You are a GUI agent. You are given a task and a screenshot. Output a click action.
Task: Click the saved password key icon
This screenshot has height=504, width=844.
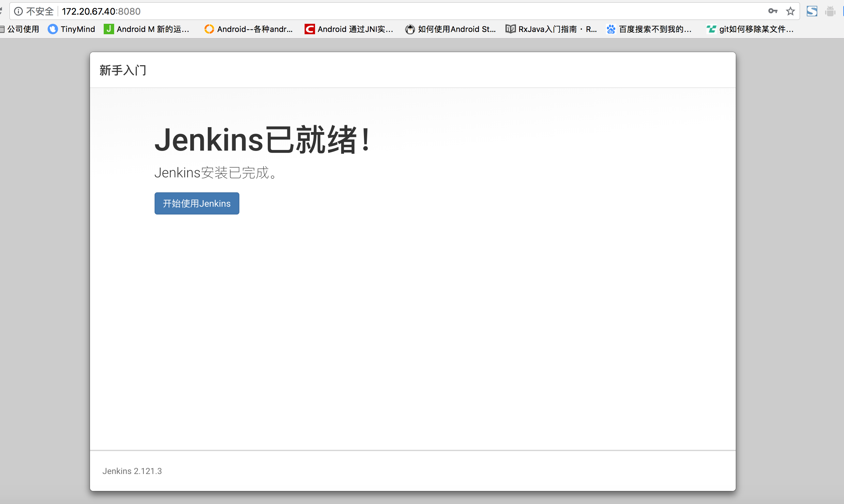(772, 11)
